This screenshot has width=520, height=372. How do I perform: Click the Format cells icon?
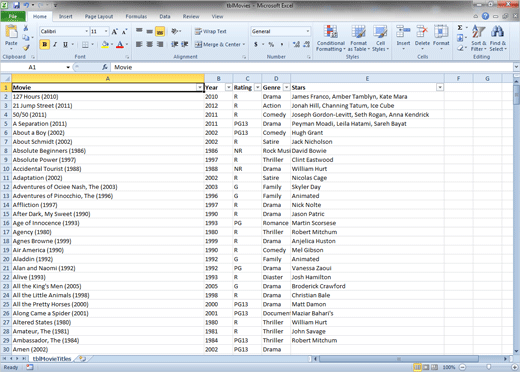coord(441,32)
